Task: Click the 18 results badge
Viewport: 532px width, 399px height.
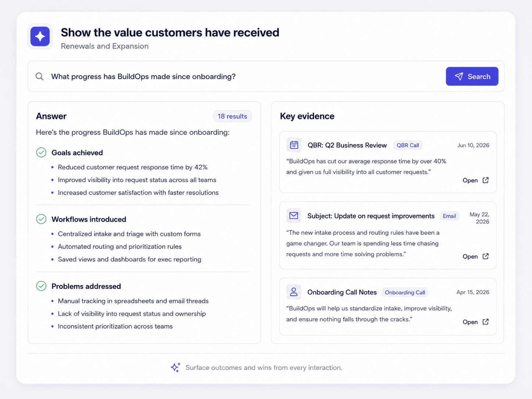Action: (232, 116)
